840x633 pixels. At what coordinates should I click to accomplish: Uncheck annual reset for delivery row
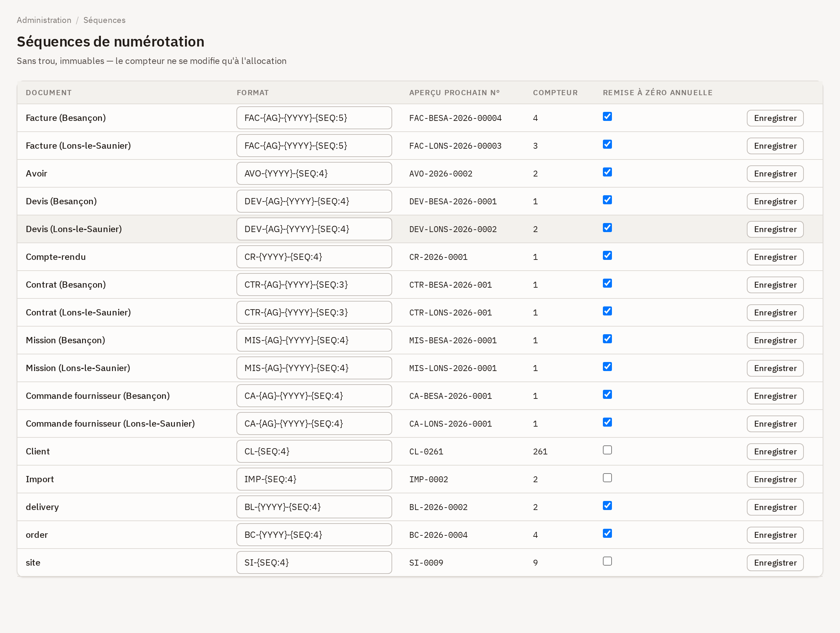tap(607, 505)
